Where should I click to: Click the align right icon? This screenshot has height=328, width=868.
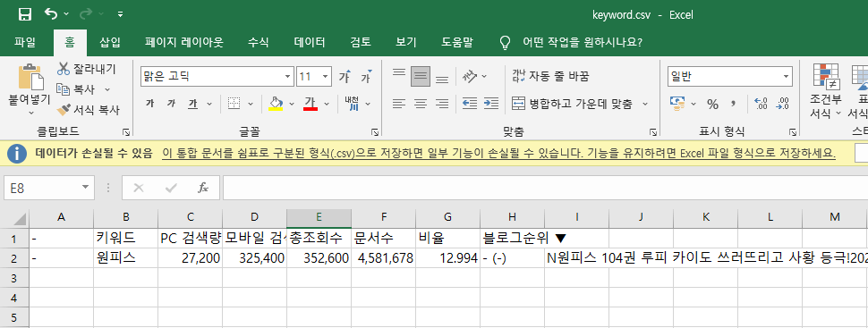pyautogui.click(x=442, y=104)
